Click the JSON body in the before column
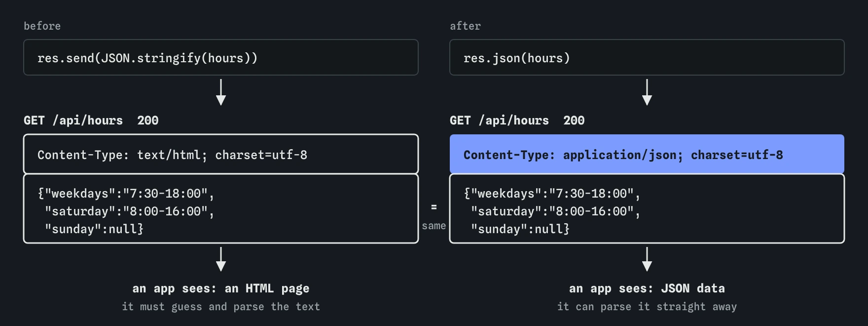 point(221,208)
